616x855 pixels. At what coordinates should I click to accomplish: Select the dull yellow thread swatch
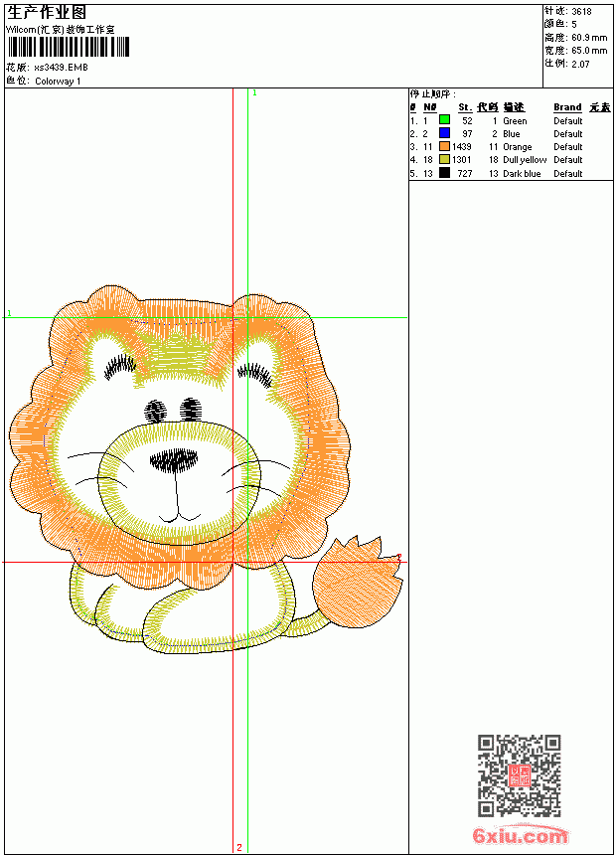tap(444, 159)
